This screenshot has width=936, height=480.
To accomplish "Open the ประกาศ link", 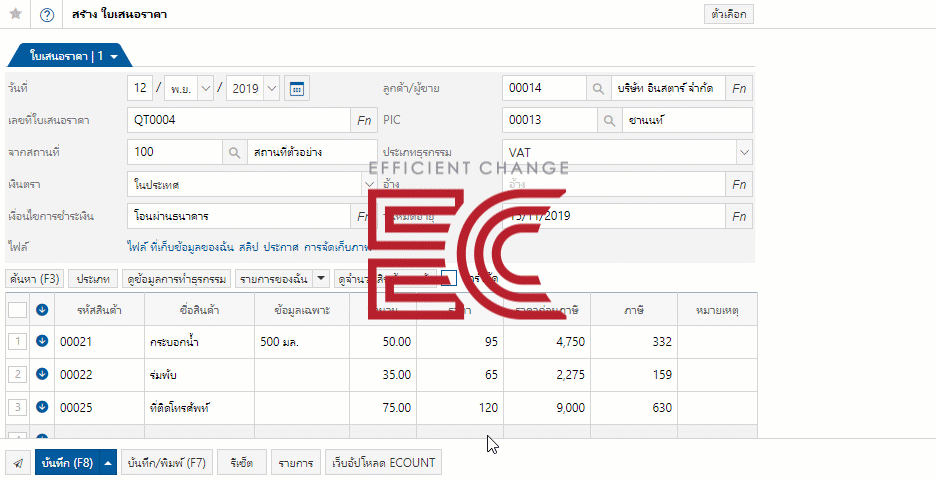I will [x=281, y=247].
